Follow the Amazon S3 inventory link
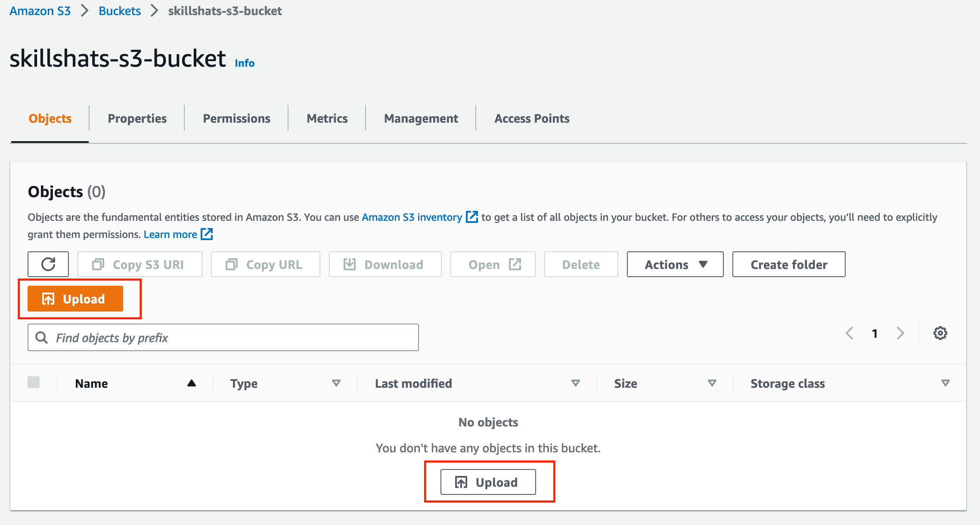Viewport: 980px width, 525px height. pyautogui.click(x=412, y=217)
